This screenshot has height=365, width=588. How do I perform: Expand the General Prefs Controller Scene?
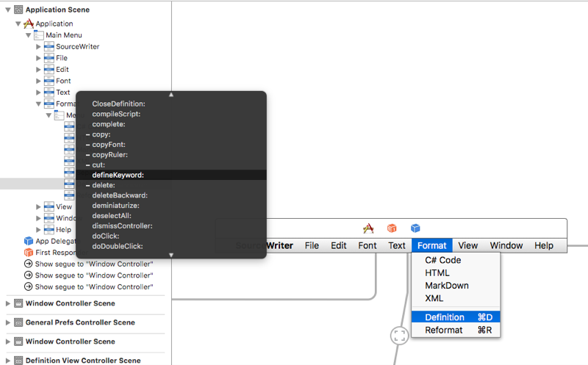[x=7, y=322]
